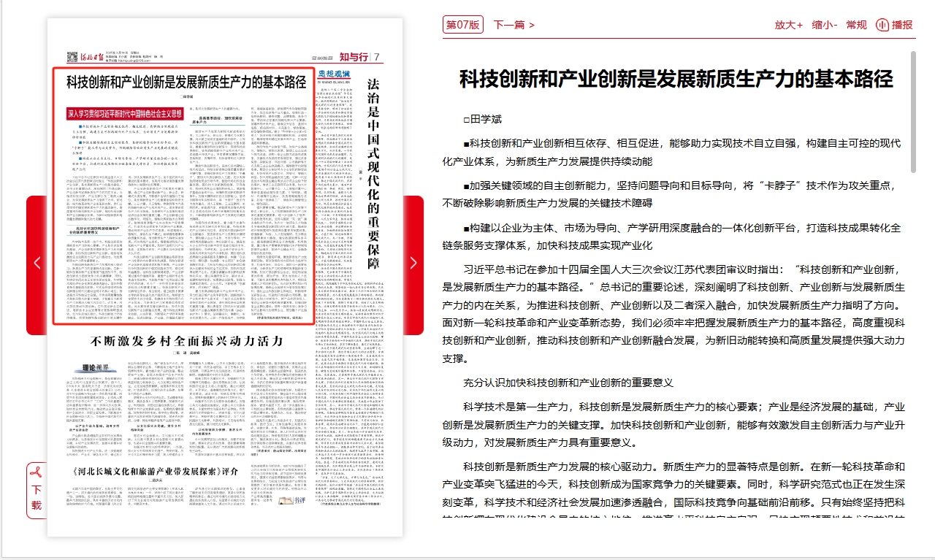Reset text size with 常规
Image resolution: width=935 pixels, height=560 pixels.
click(856, 25)
